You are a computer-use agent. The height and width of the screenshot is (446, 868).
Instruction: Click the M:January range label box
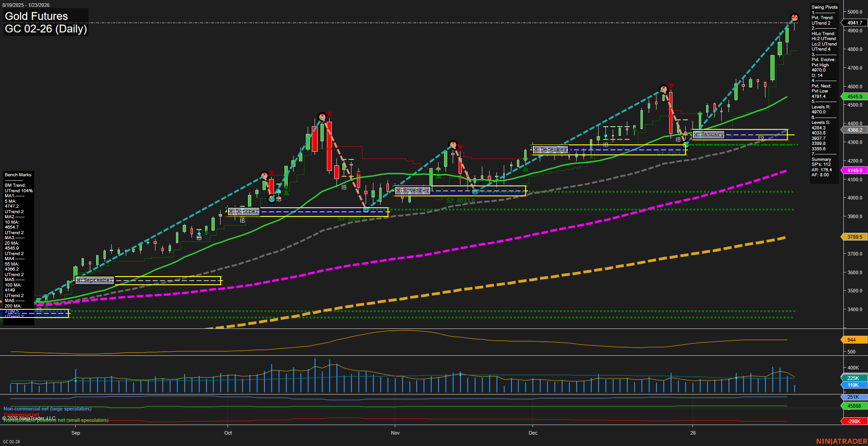coord(708,134)
